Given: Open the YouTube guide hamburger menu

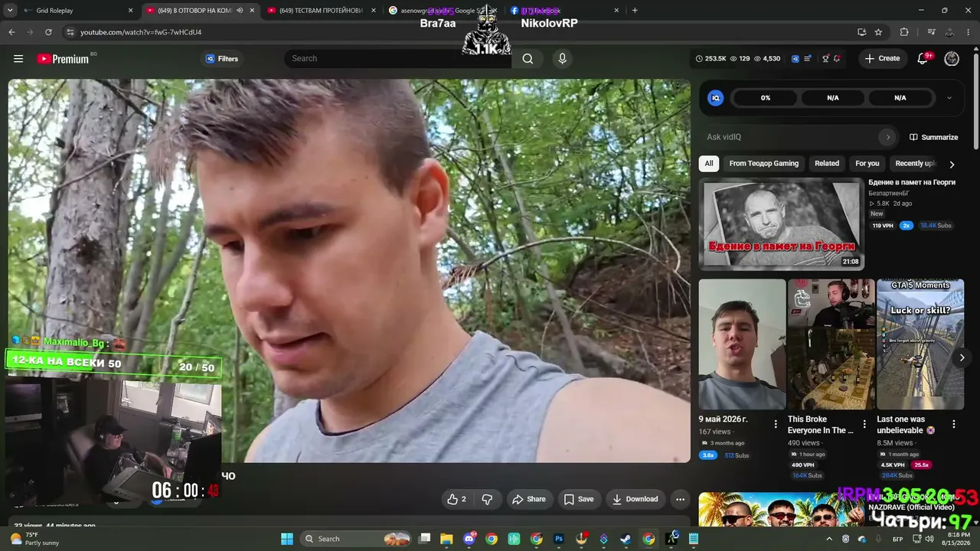Looking at the screenshot, I should pos(18,59).
